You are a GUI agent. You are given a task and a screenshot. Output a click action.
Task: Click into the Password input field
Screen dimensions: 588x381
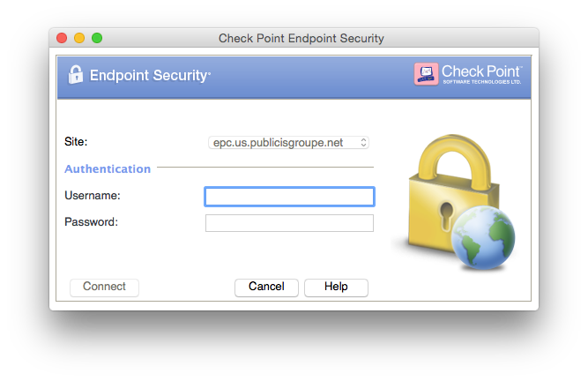click(289, 223)
